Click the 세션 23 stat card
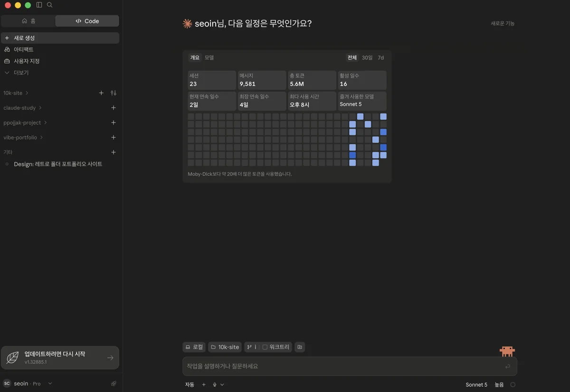570x392 pixels. (x=212, y=80)
